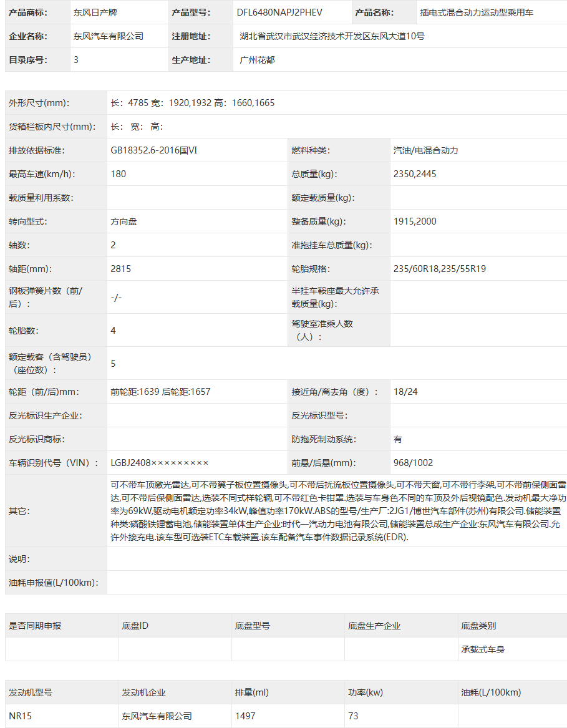This screenshot has width=567, height=728.
Task: Click tire specification 235/60R18,235/55R19
Action: 439,269
